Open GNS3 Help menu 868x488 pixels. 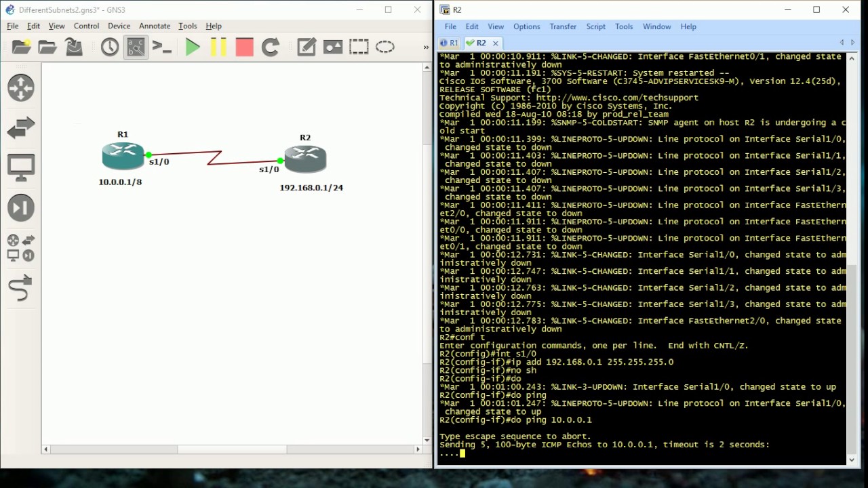coord(214,26)
